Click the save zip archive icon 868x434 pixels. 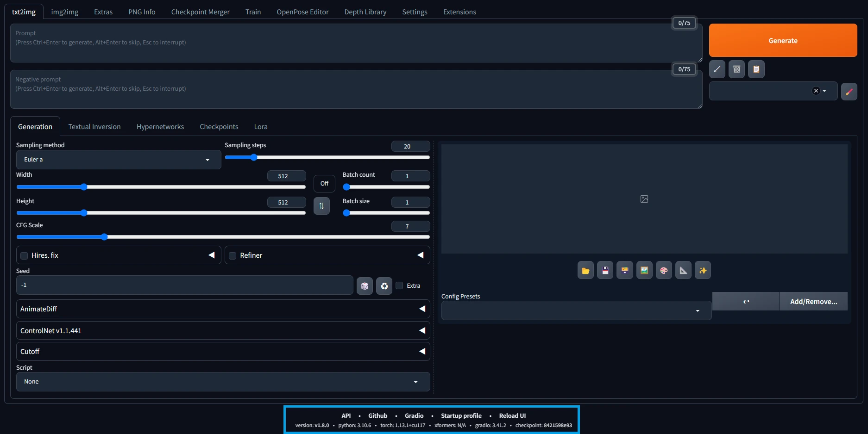pyautogui.click(x=624, y=270)
